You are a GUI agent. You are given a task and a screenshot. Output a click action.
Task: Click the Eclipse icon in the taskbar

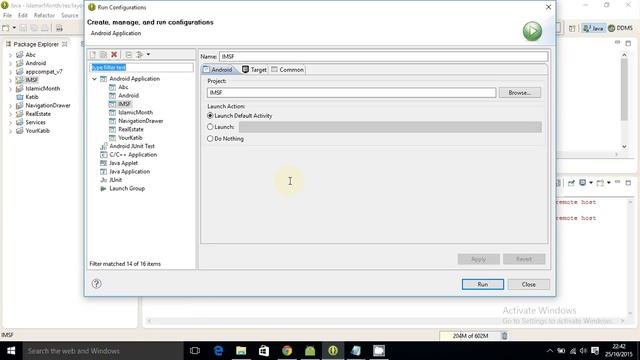(333, 351)
